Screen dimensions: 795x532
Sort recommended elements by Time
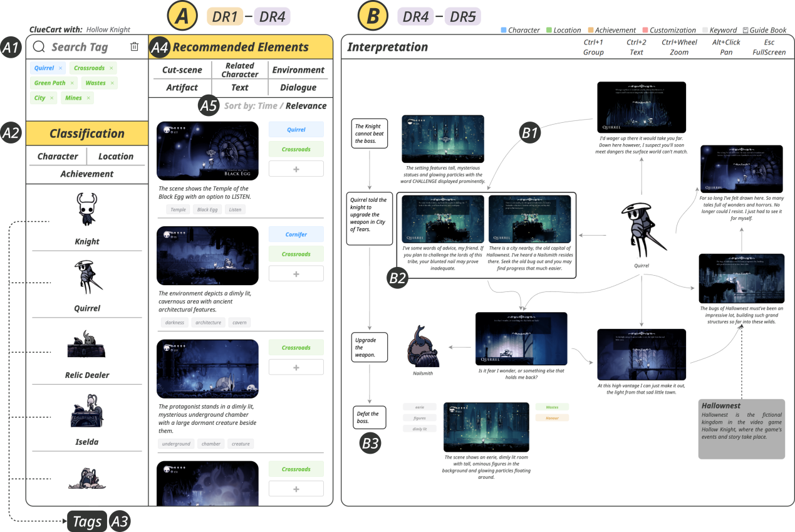tap(267, 106)
